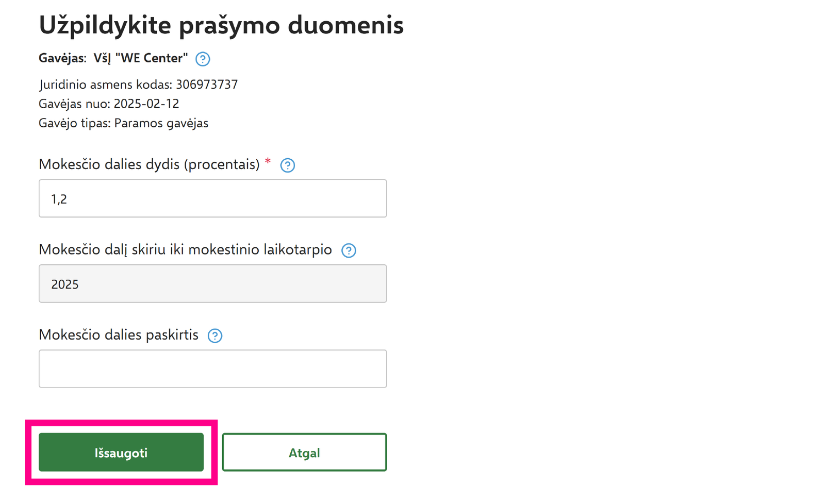825x504 pixels.
Task: Focus the percentage field containing 1,2
Action: coord(212,198)
